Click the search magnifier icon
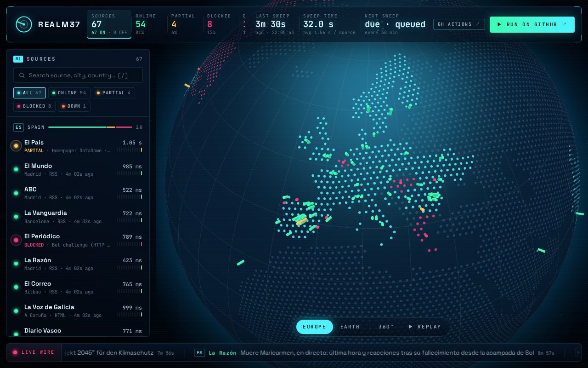This screenshot has width=588, height=368. [x=22, y=75]
